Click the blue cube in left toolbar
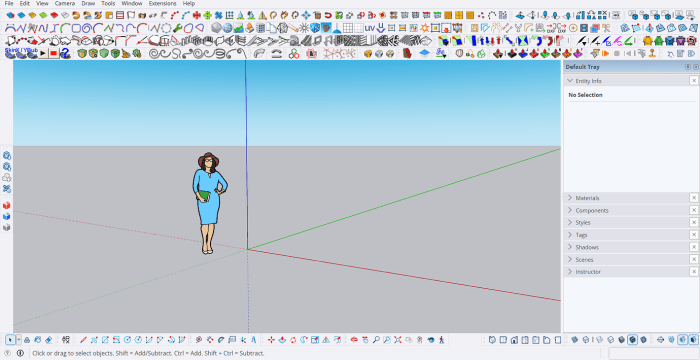This screenshot has width=700, height=360. (6, 216)
